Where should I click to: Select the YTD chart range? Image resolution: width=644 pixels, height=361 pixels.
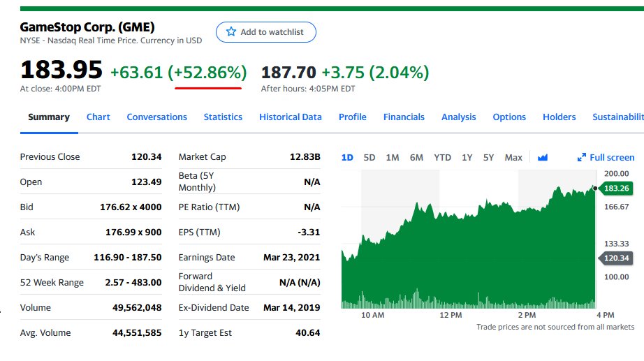coord(442,158)
